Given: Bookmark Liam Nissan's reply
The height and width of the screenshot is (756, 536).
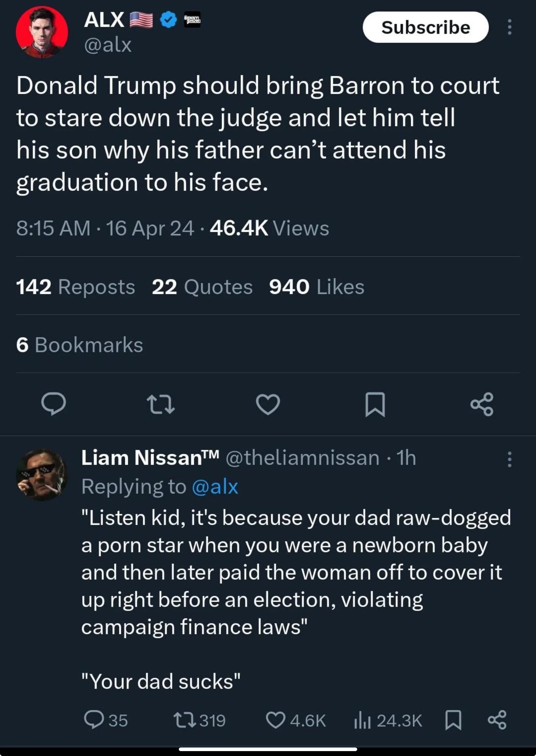Looking at the screenshot, I should 454,720.
